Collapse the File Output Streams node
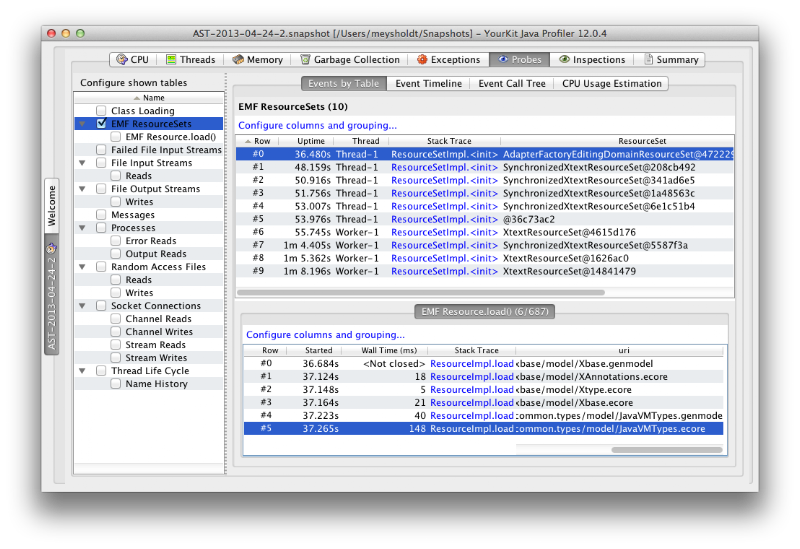 click(82, 189)
